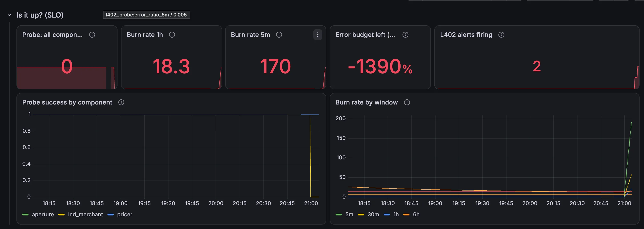The width and height of the screenshot is (644, 229).
Task: Click the Probe success by component title
Action: coord(67,102)
